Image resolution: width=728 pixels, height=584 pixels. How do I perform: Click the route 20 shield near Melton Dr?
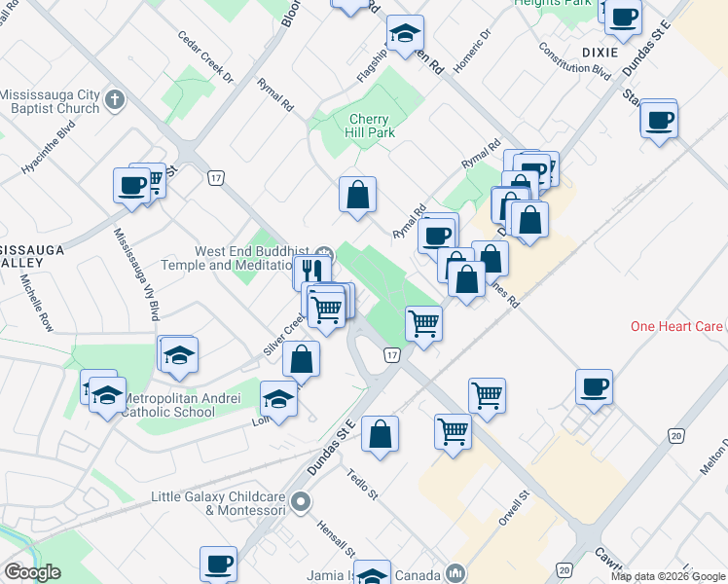(676, 436)
